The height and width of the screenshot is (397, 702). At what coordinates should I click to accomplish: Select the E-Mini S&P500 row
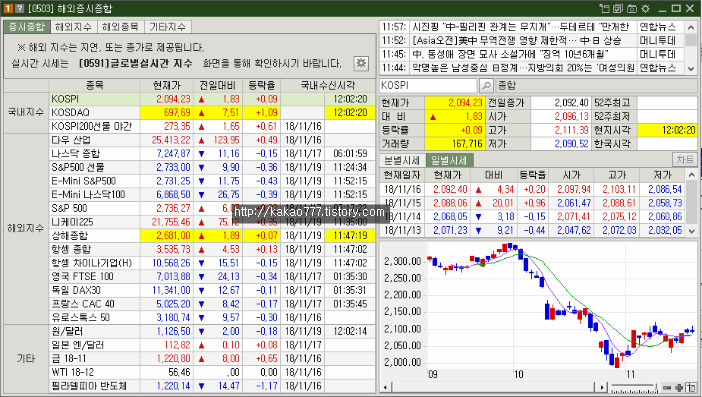(x=212, y=181)
